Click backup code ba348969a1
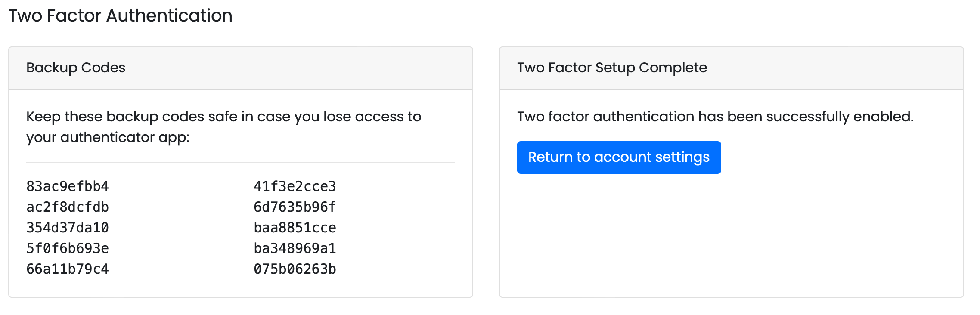The width and height of the screenshot is (980, 315). pyautogui.click(x=295, y=248)
